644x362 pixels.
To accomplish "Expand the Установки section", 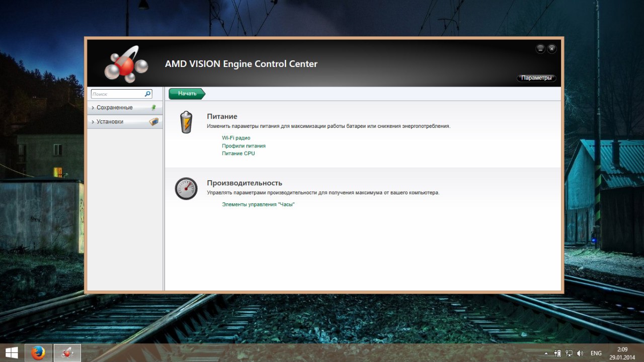I will coord(110,122).
